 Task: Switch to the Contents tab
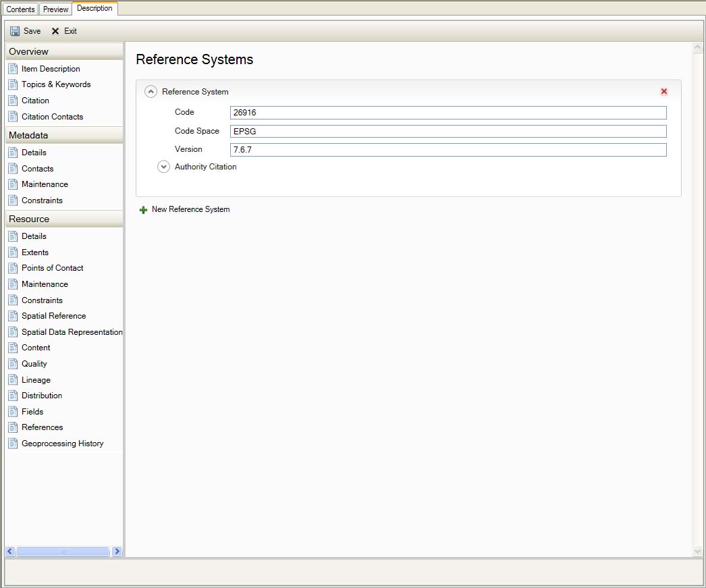(20, 9)
